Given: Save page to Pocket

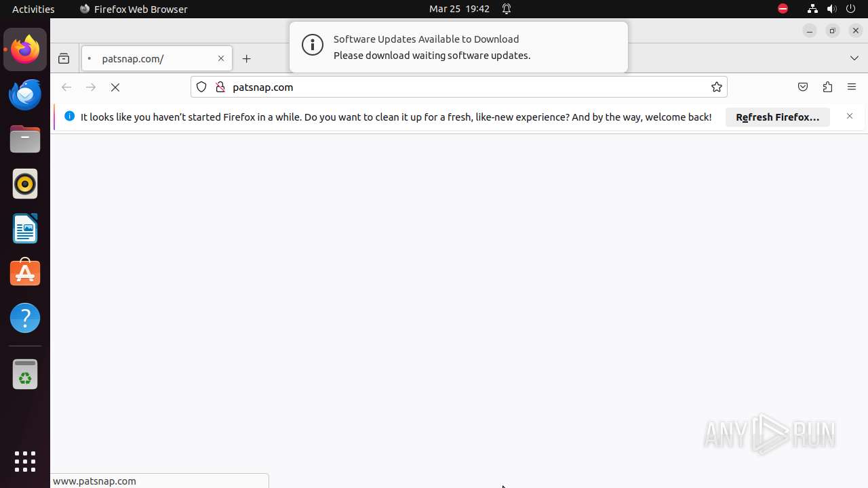Looking at the screenshot, I should [x=803, y=87].
